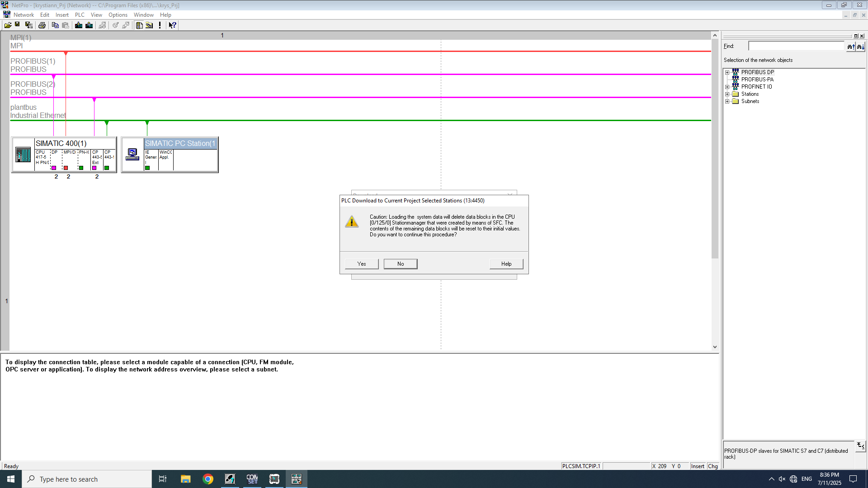
Task: Expand the Stations folder node
Action: [727, 94]
